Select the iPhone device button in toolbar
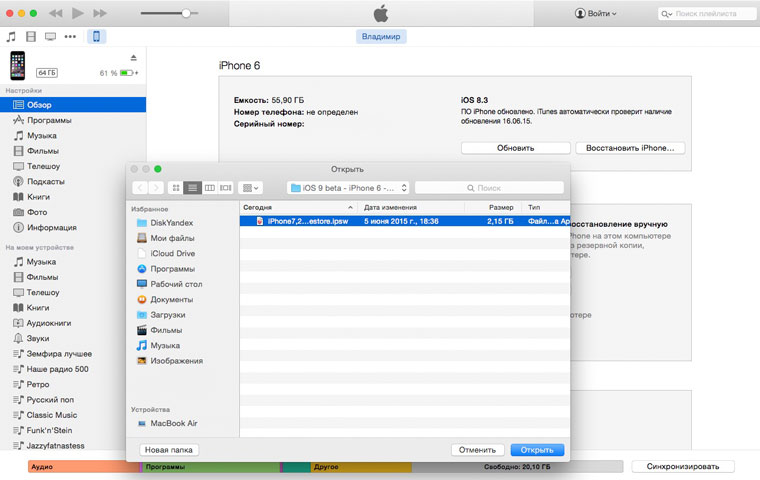 click(x=96, y=36)
